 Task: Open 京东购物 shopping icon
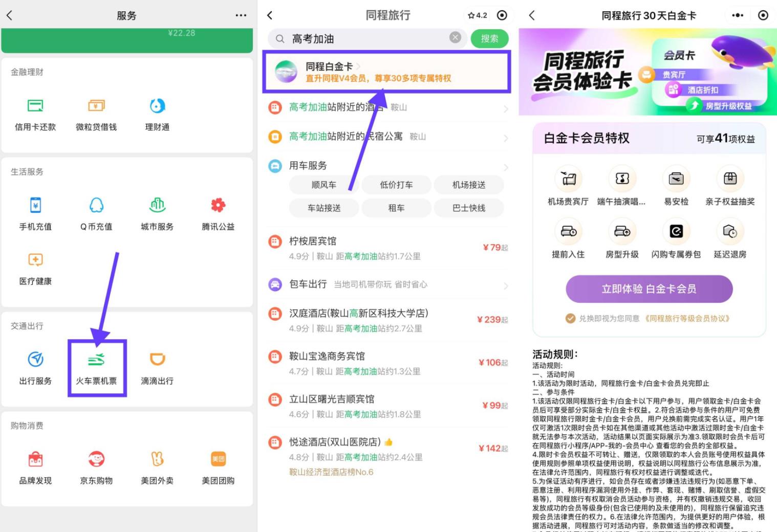tap(96, 459)
